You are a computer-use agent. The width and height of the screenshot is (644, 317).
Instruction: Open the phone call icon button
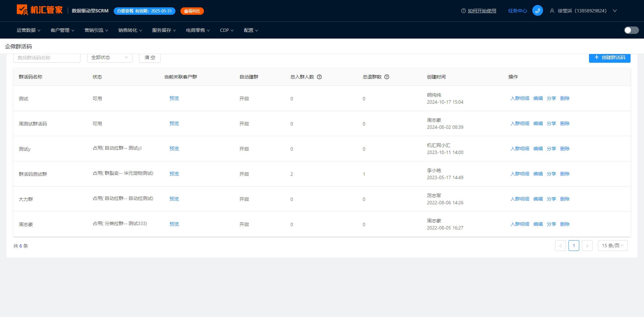pyautogui.click(x=537, y=11)
